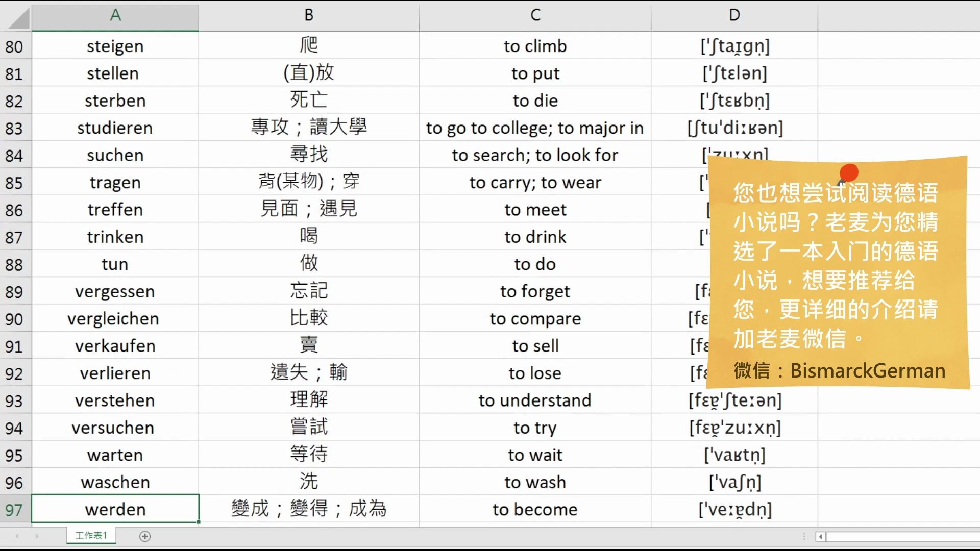The width and height of the screenshot is (980, 551).
Task: Select column A header
Action: (115, 15)
